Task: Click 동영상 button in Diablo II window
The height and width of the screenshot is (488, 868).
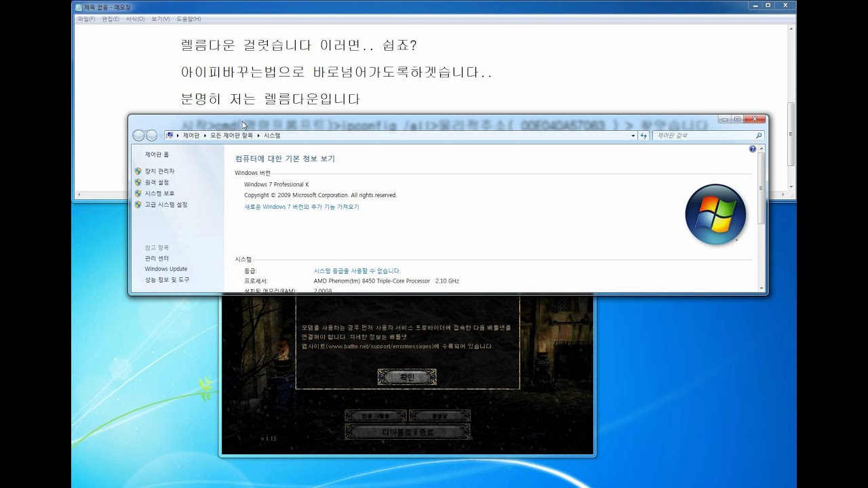Action: (x=439, y=415)
